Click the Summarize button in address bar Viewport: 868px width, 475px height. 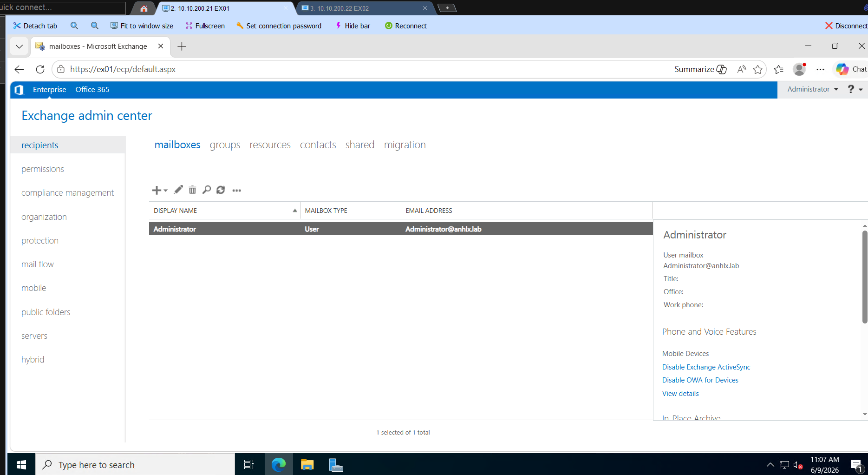point(700,69)
